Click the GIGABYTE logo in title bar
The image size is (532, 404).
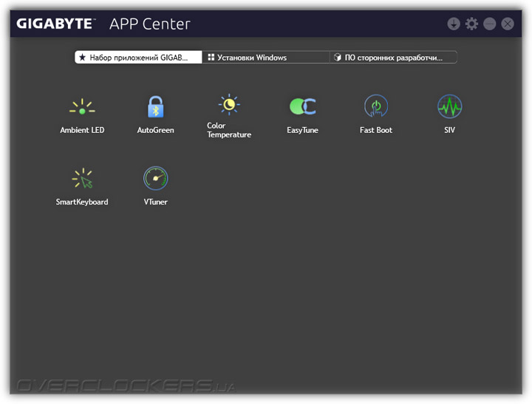pos(56,24)
